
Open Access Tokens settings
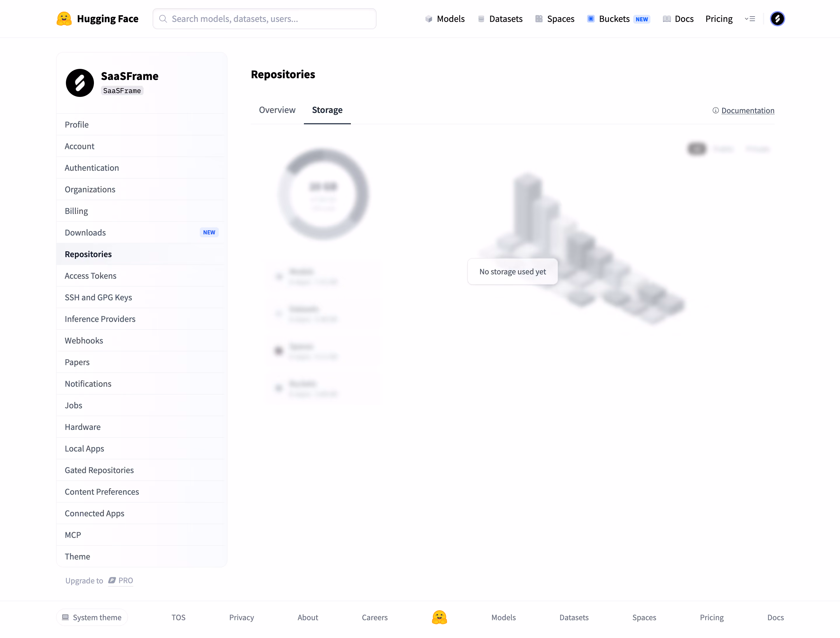[x=142, y=276]
